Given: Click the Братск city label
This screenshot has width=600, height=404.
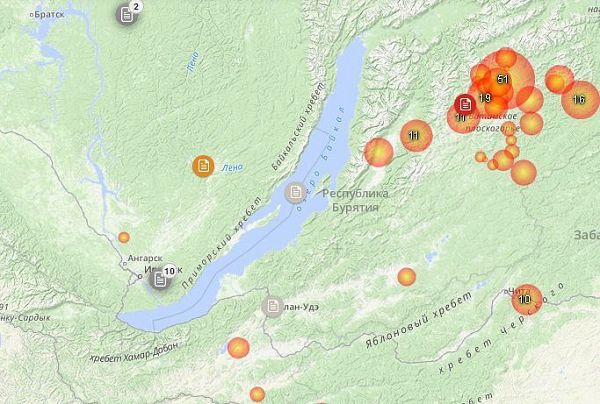Looking at the screenshot, I should pos(47,15).
